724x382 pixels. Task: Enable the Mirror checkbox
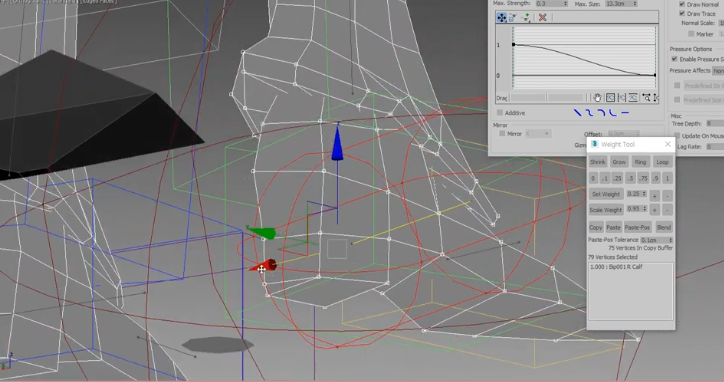502,133
